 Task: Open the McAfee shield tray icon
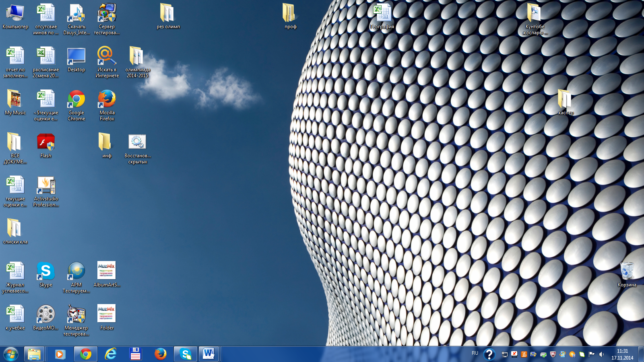(553, 354)
